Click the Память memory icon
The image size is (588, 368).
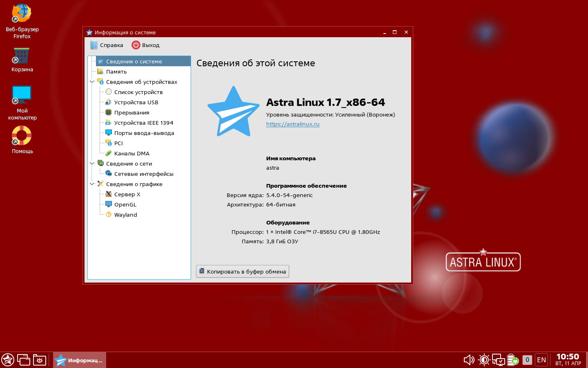[x=100, y=72]
